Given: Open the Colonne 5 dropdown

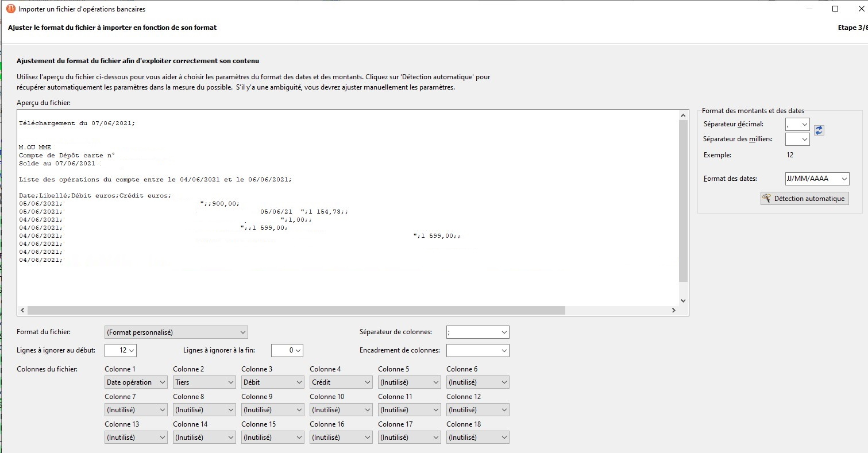Looking at the screenshot, I should coord(409,382).
